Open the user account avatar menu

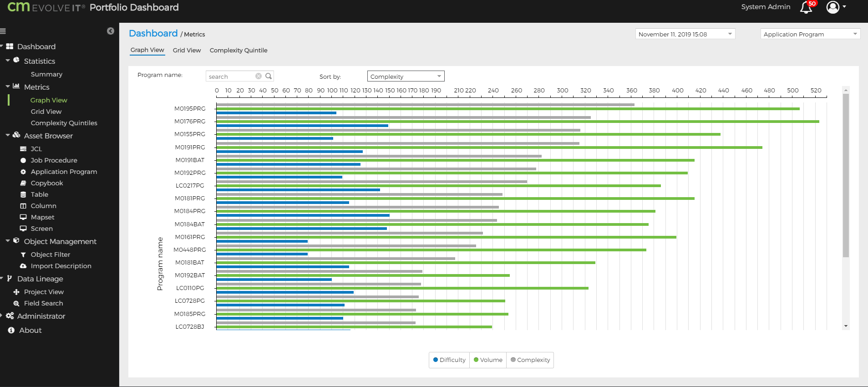coord(832,7)
